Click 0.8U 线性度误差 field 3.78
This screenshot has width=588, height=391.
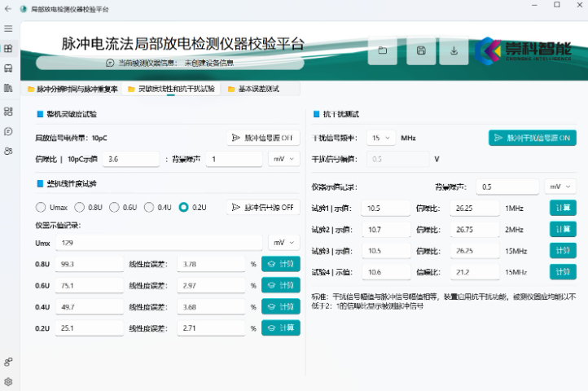coord(211,264)
